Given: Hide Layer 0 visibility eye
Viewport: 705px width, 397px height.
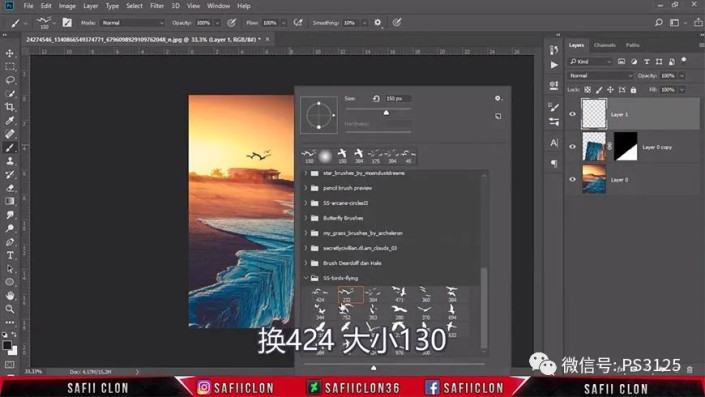Looking at the screenshot, I should 572,179.
